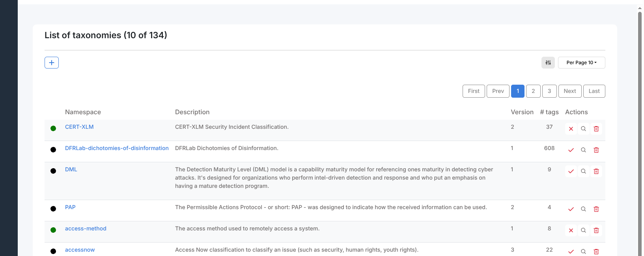Delete CERT-XLM taxonomy with trash icon
The image size is (644, 256).
click(x=596, y=129)
